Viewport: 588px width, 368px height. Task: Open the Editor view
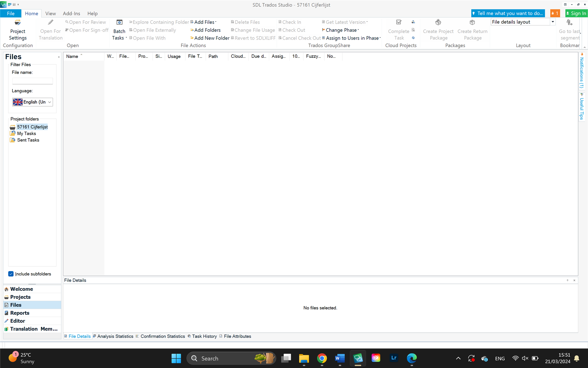tap(32, 321)
